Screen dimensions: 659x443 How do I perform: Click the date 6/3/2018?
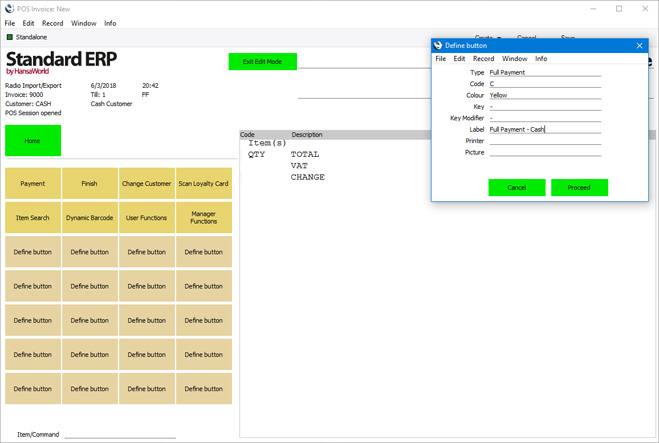click(x=103, y=85)
